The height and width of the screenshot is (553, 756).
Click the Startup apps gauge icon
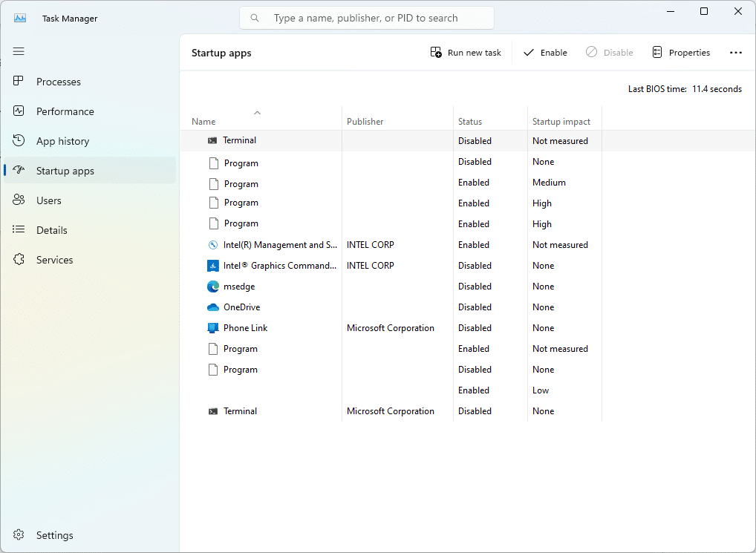[x=19, y=170]
